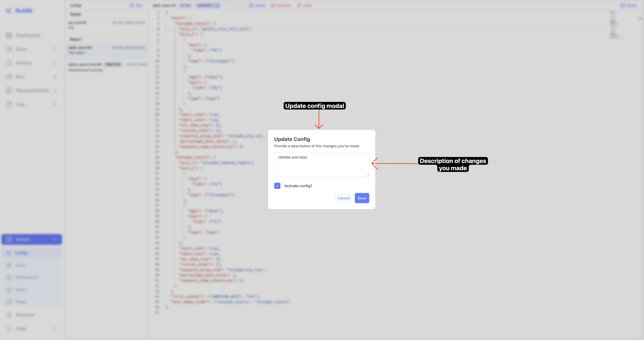Open the Log page icon
Viewport: 644px width, 340px height.
pyautogui.click(x=9, y=104)
